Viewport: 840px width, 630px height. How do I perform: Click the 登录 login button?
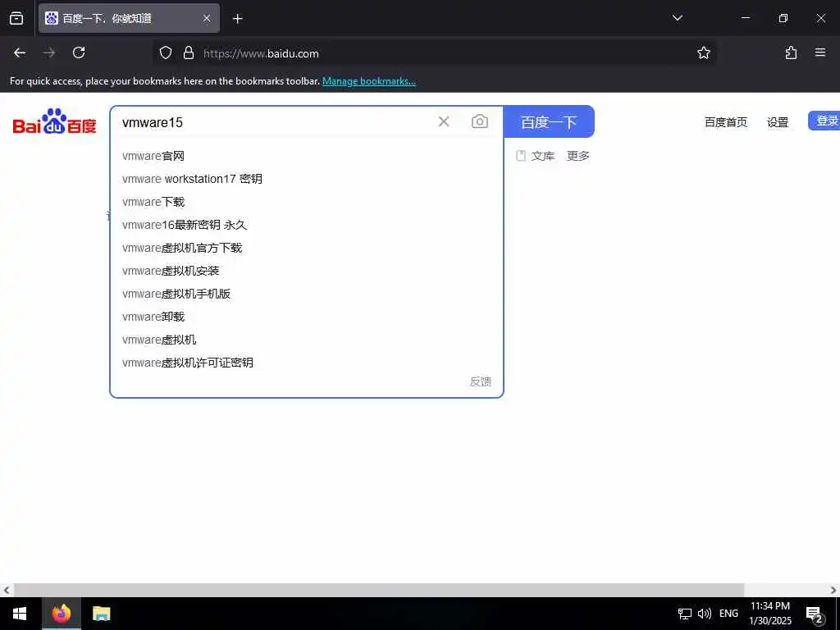point(824,121)
